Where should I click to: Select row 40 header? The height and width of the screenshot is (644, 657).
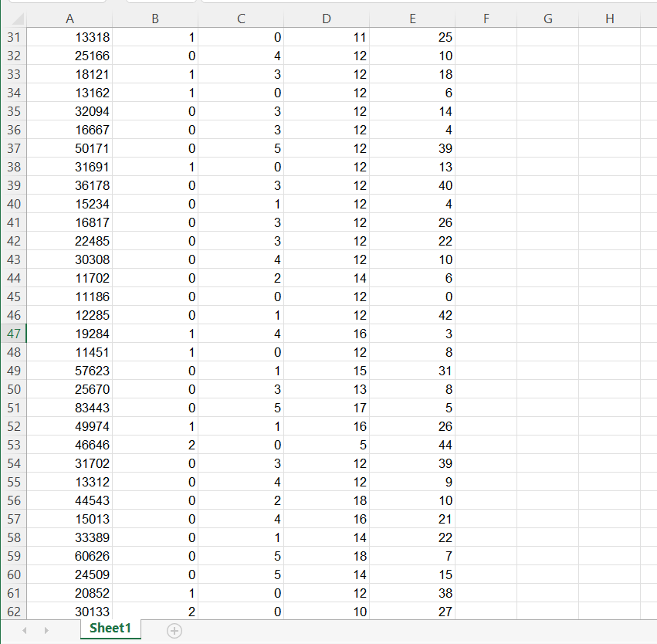(14, 204)
